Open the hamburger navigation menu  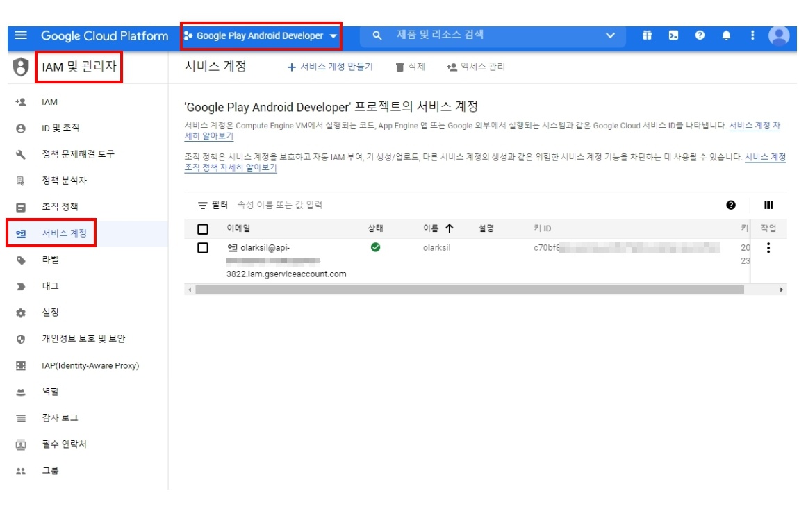coord(20,35)
